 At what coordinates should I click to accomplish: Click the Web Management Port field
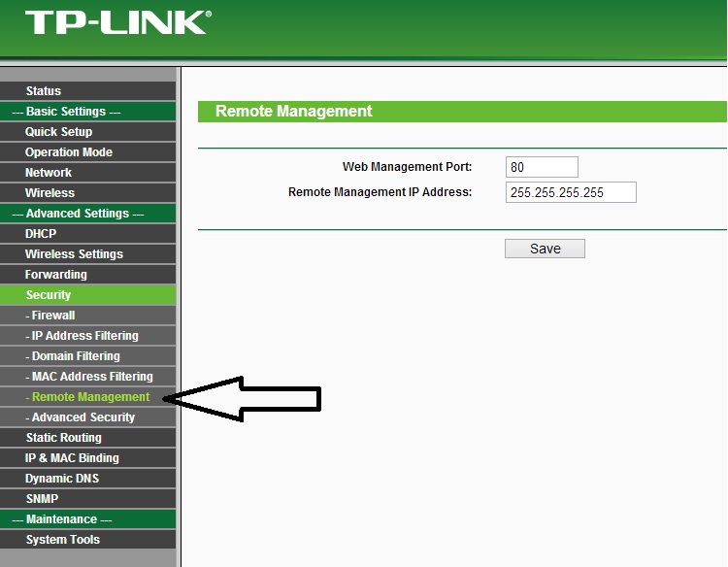click(x=542, y=167)
